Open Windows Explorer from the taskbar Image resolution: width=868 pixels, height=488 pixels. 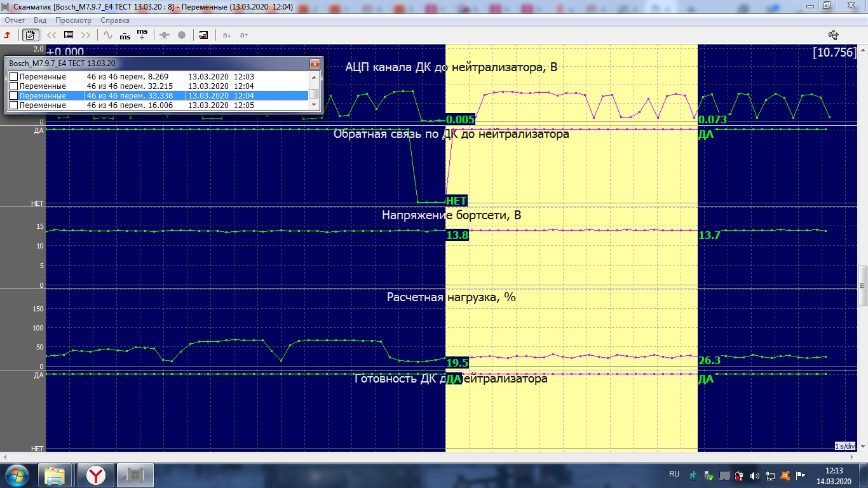(55, 475)
